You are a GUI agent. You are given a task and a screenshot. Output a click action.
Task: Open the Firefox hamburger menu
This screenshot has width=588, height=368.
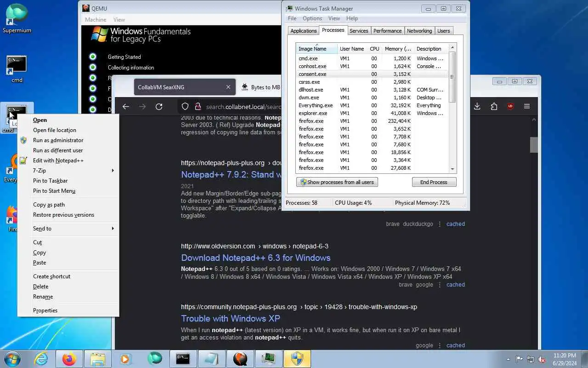point(527,106)
